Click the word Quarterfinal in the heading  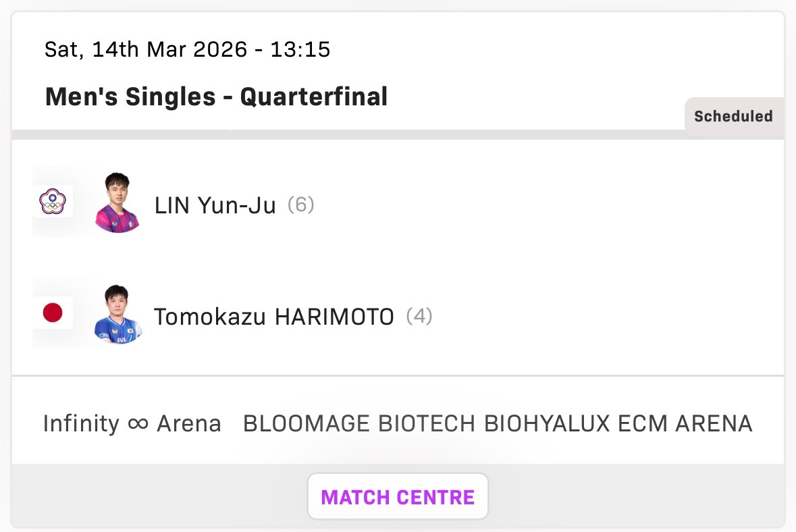[x=314, y=97]
